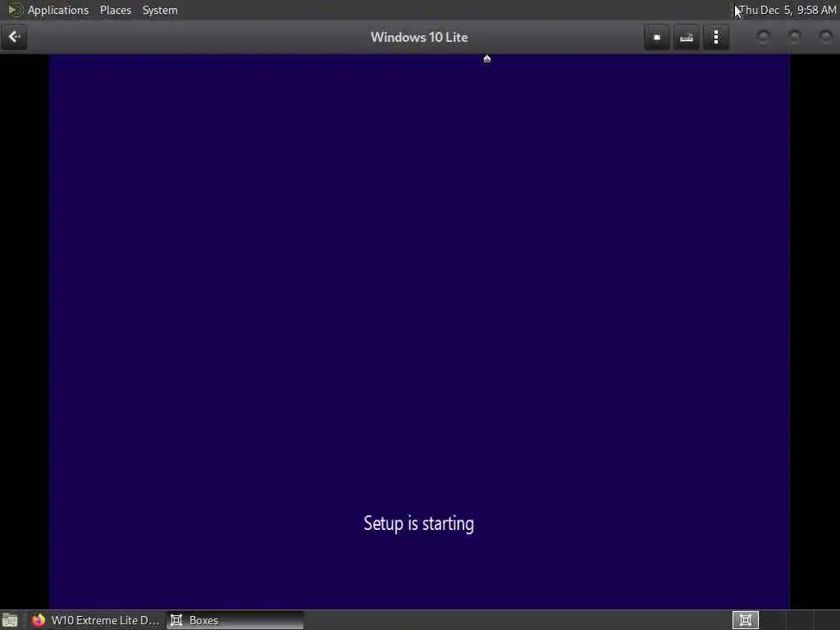
Task: Click the first dimmed window control button
Action: tap(764, 36)
